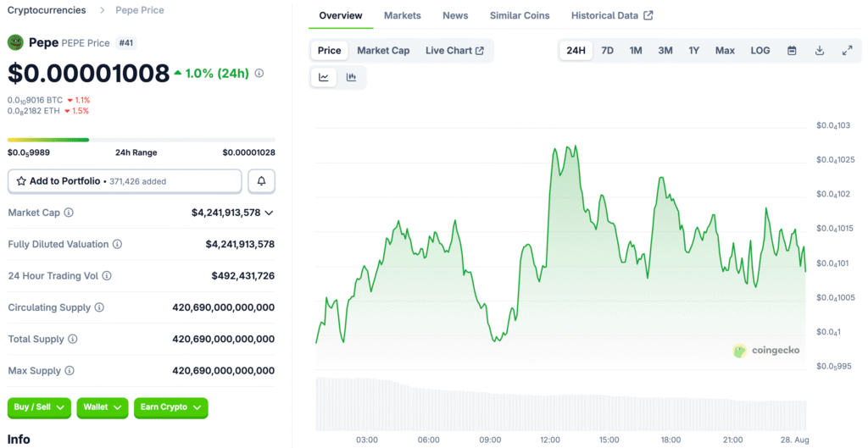The width and height of the screenshot is (868, 448).
Task: Click the star icon in Add to Portfolio
Action: coord(21,181)
